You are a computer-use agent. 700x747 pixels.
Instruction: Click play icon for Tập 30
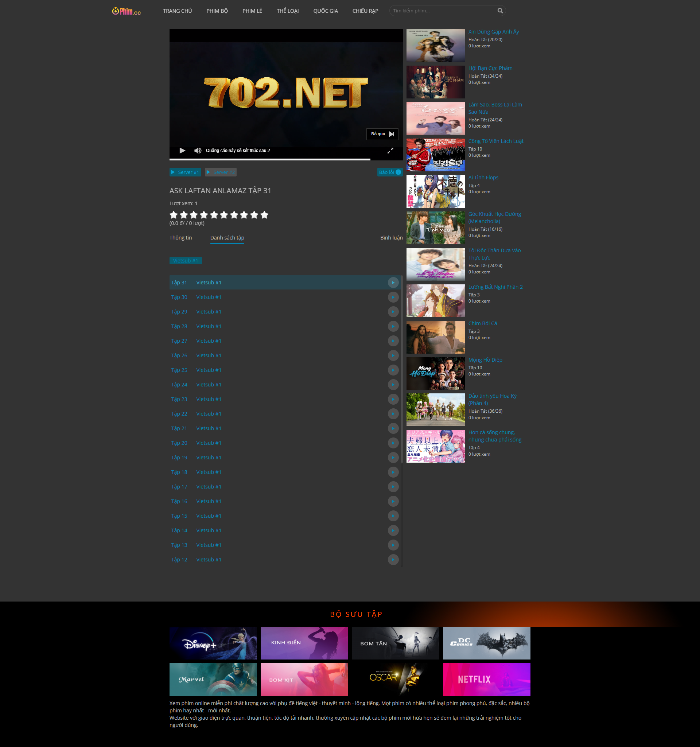393,297
